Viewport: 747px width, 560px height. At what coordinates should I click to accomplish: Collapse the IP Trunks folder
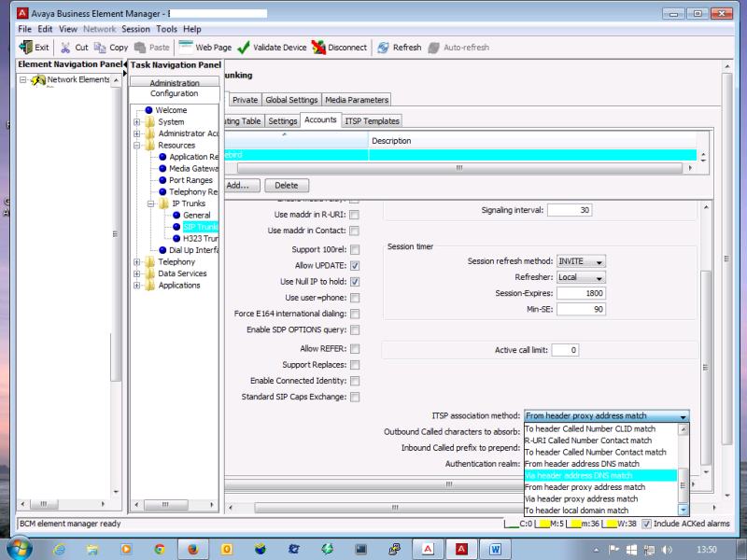click(x=150, y=203)
